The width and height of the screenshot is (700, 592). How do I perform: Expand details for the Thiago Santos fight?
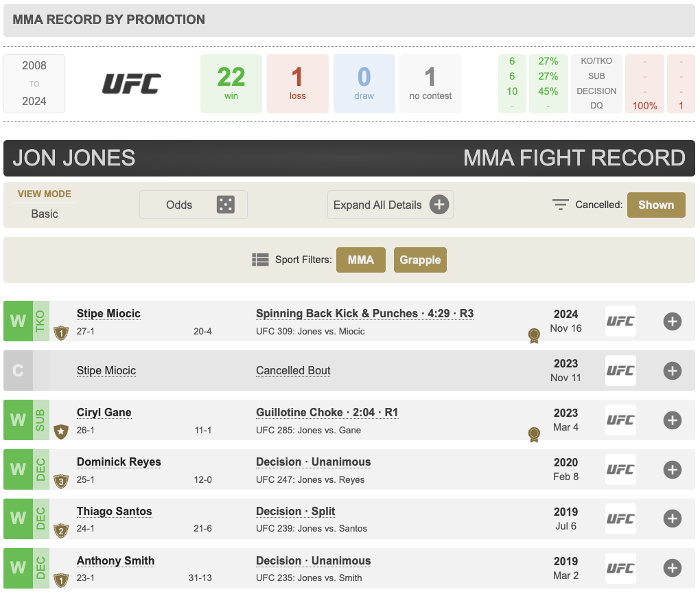coord(672,519)
